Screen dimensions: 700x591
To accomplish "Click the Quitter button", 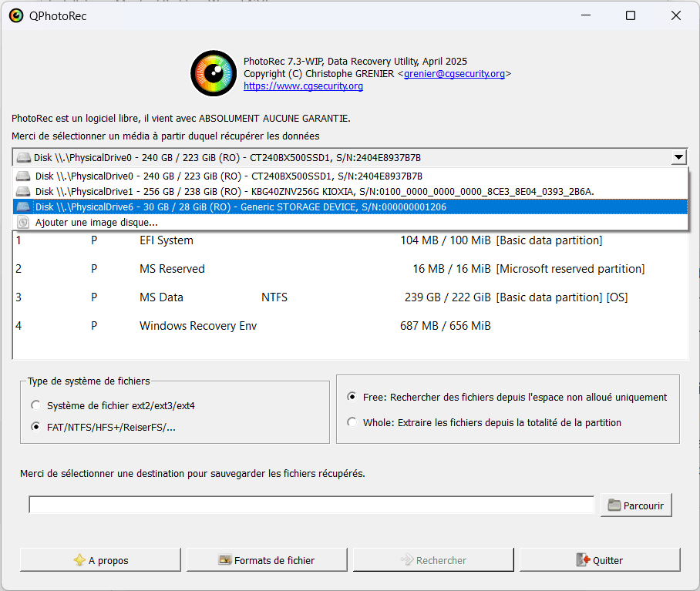I will tap(600, 559).
